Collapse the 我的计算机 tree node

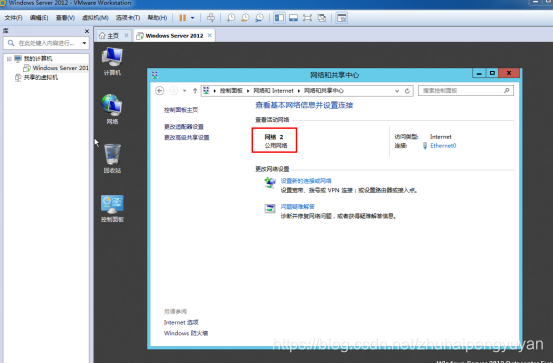point(10,59)
